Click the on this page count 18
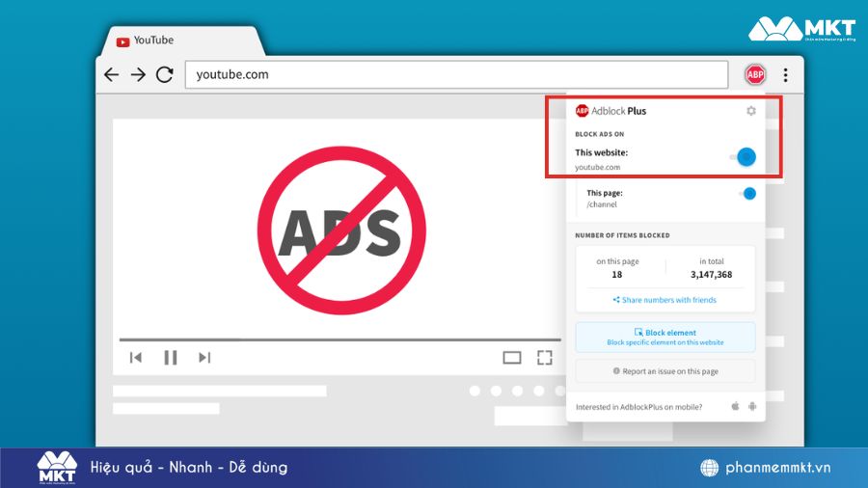This screenshot has width=868, height=488. tap(616, 275)
